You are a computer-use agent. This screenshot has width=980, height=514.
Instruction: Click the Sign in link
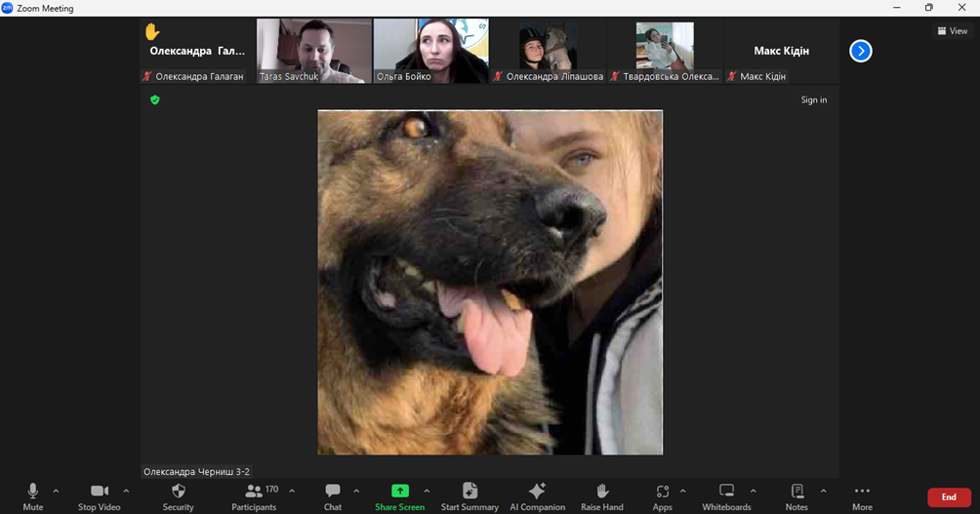814,99
